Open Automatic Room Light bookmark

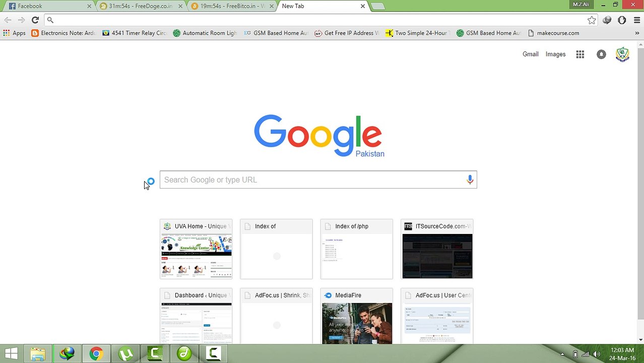[x=205, y=33]
